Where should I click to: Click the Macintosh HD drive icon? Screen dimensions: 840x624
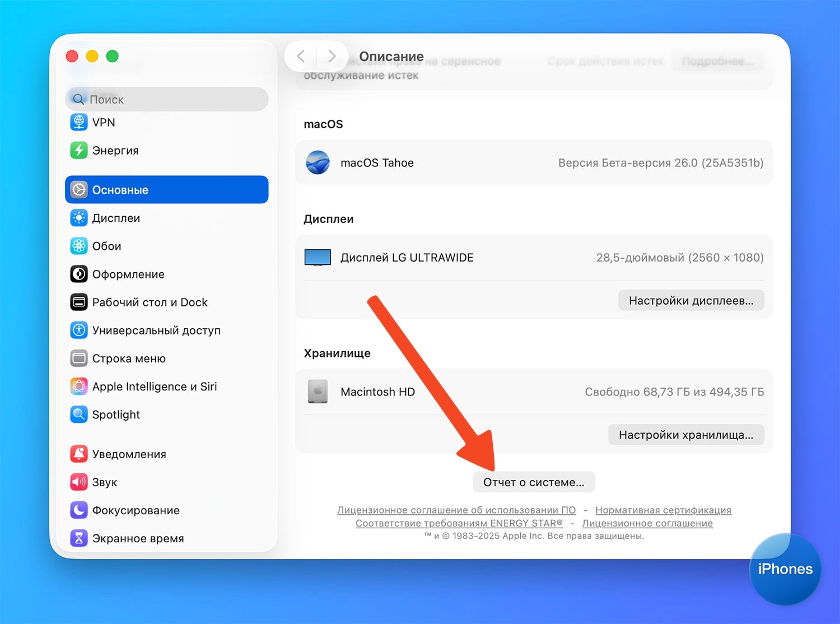318,392
